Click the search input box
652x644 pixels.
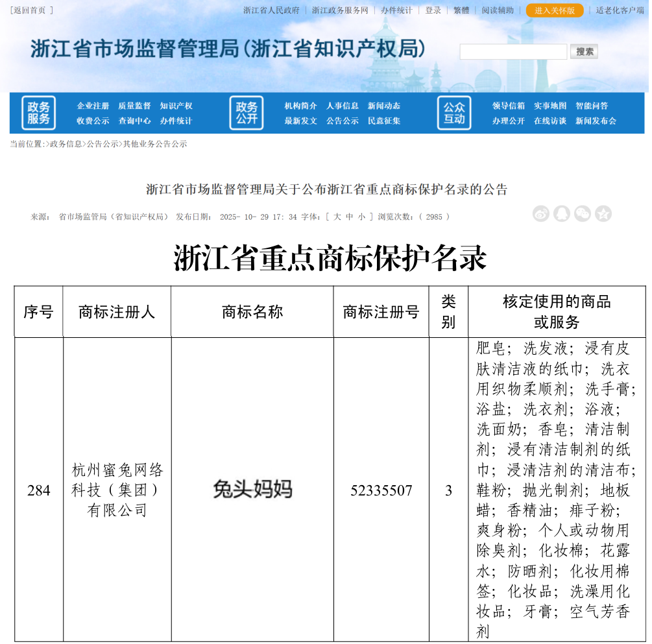tap(513, 51)
